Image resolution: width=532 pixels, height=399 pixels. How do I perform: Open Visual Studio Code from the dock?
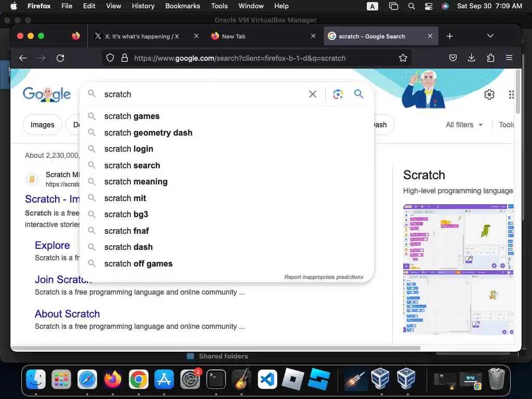[268, 379]
